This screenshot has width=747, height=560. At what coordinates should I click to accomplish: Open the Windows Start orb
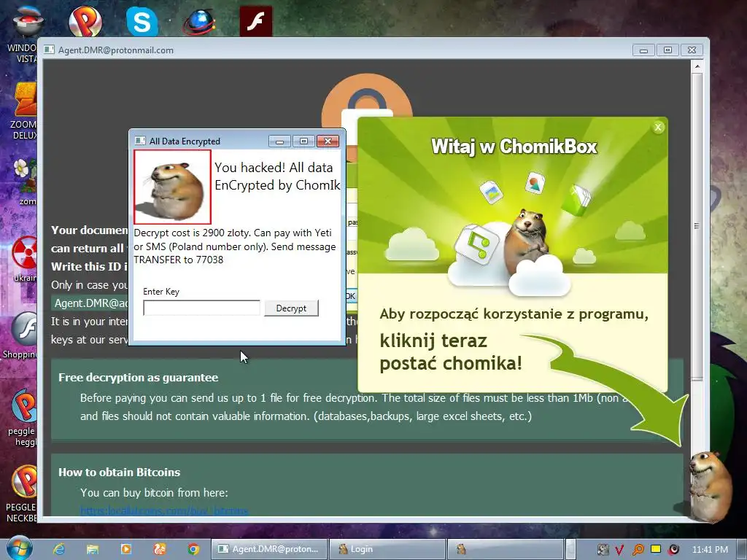(19, 548)
